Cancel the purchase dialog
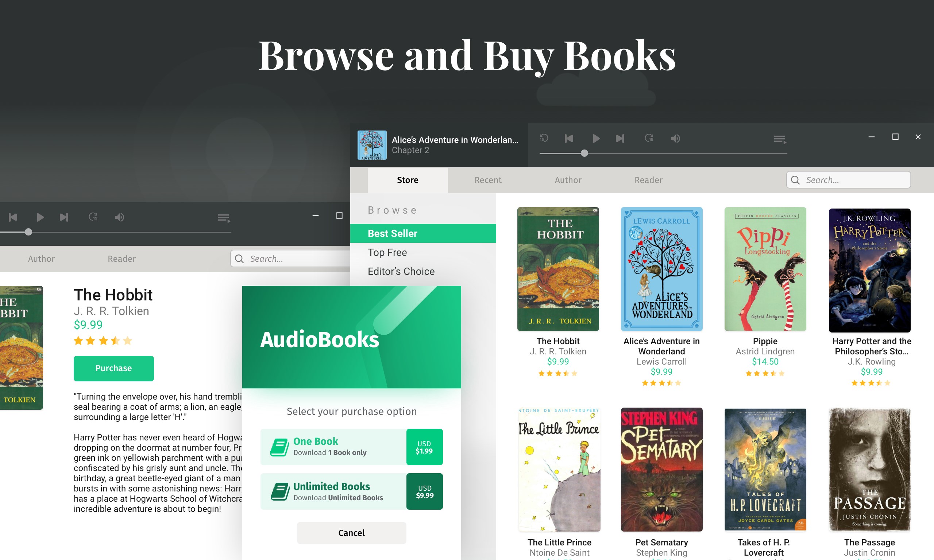This screenshot has width=934, height=560. 351,533
